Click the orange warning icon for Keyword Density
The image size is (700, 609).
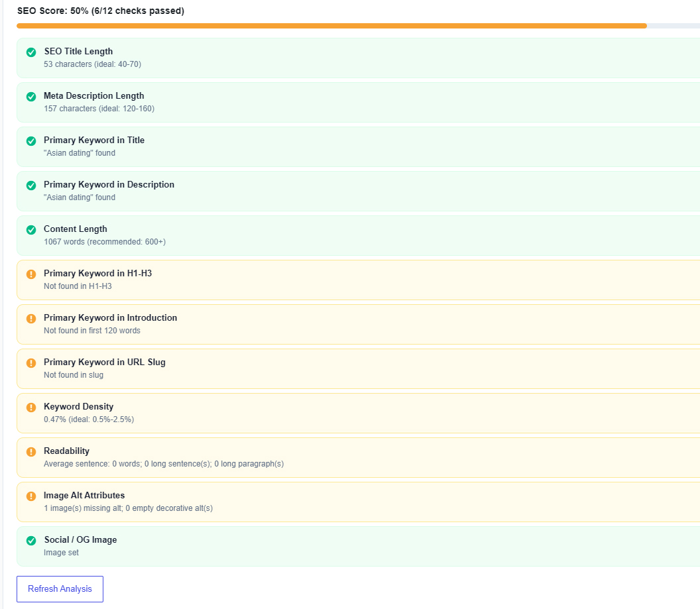pyautogui.click(x=31, y=408)
